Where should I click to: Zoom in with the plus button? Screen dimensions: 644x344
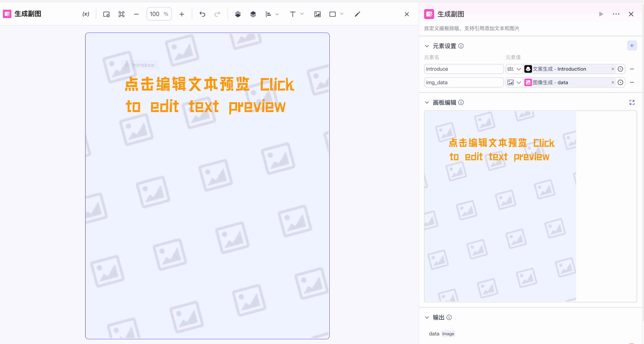[182, 14]
